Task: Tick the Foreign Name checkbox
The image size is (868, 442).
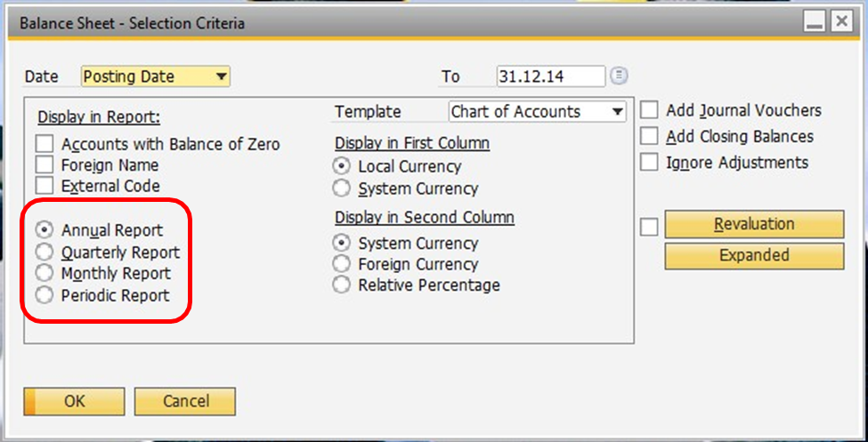Action: (45, 165)
